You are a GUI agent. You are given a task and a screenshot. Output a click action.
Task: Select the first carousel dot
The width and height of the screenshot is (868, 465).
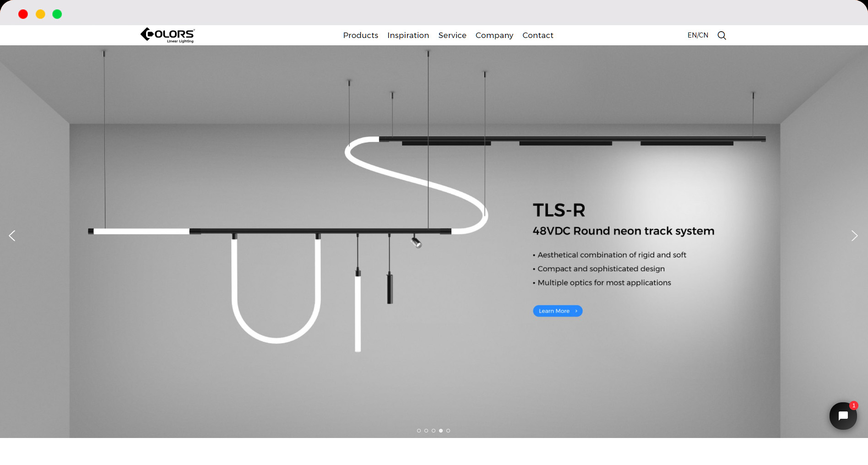[x=419, y=431]
